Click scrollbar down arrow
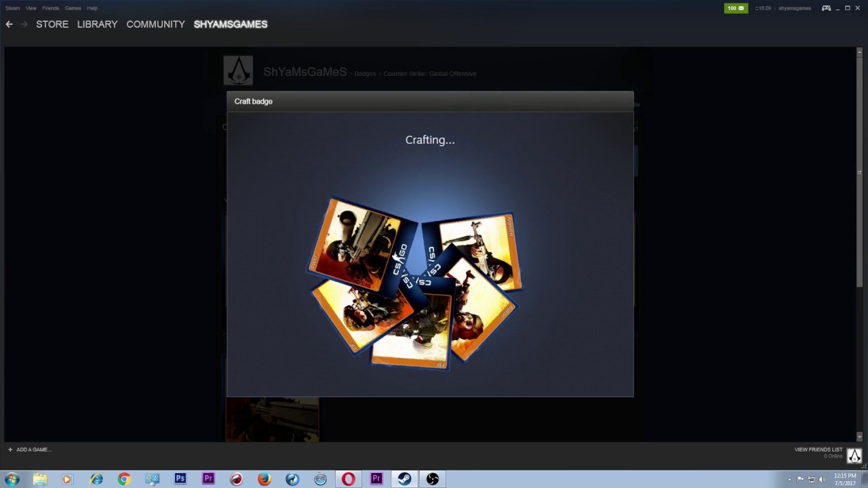This screenshot has width=868, height=488. 860,436
